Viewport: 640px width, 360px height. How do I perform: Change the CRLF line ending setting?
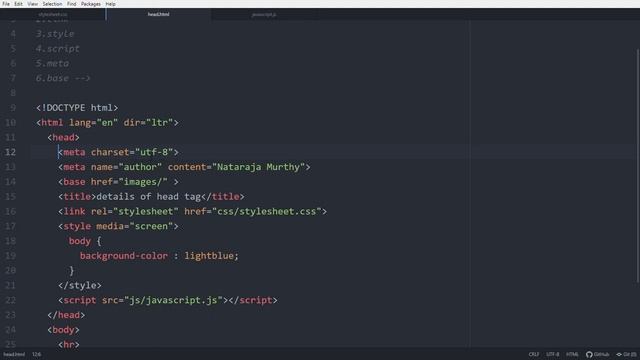(x=533, y=354)
